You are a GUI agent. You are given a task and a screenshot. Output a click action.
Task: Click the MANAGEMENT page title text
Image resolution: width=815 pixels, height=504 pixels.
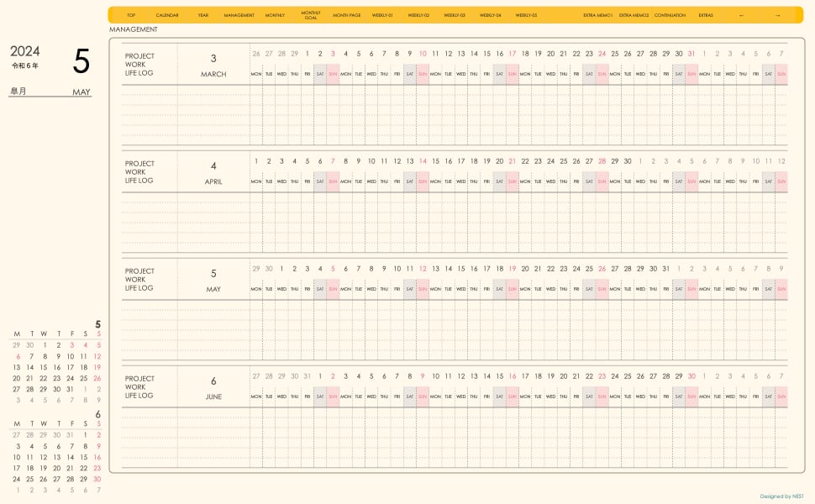click(133, 29)
